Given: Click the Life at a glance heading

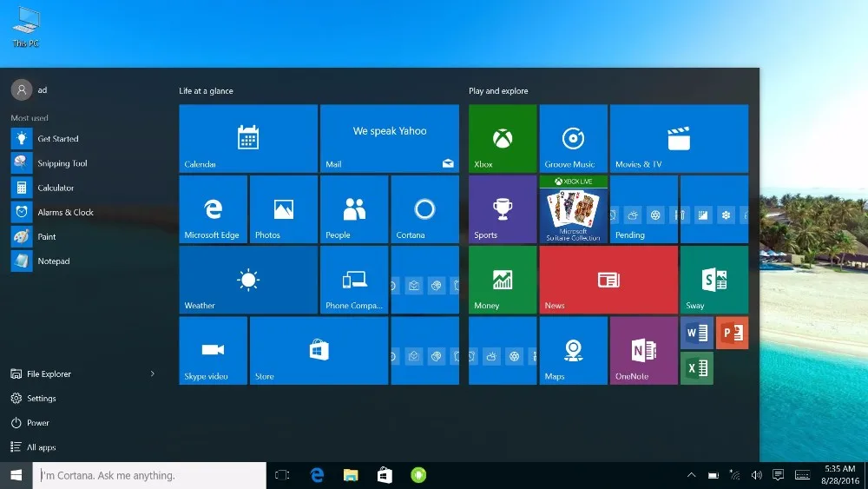Looking at the screenshot, I should click(x=206, y=91).
